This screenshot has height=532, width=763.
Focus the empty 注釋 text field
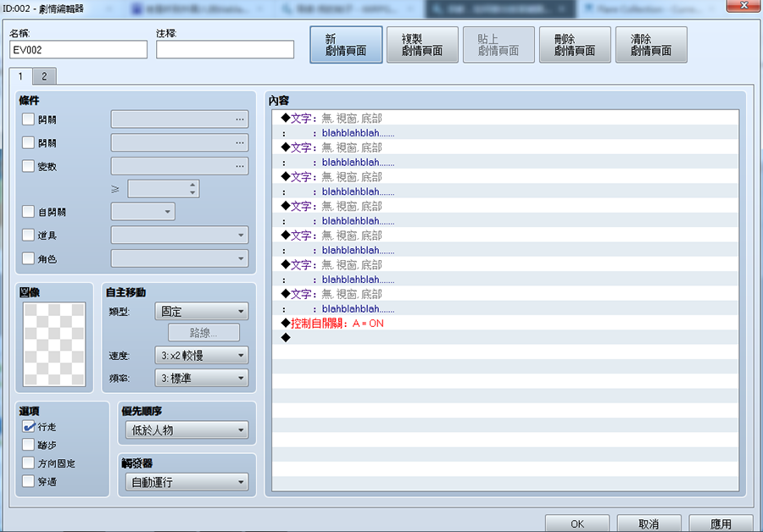tap(225, 50)
